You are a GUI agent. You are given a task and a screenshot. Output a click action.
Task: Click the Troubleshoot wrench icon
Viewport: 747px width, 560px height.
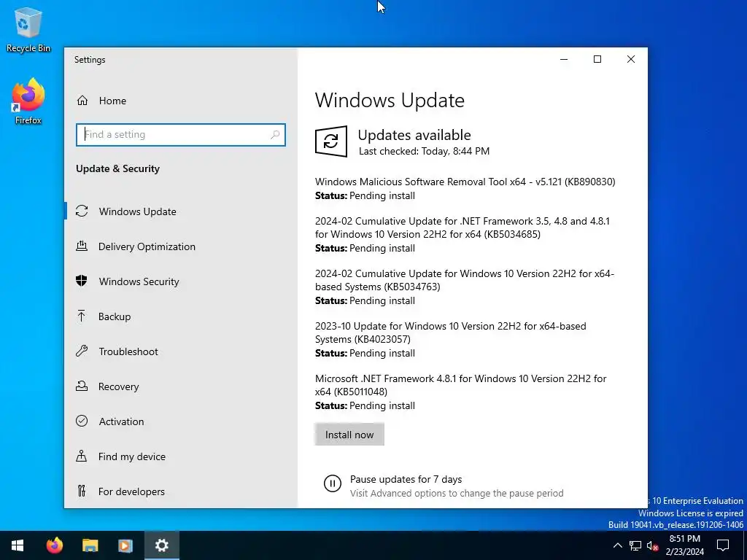pos(82,351)
